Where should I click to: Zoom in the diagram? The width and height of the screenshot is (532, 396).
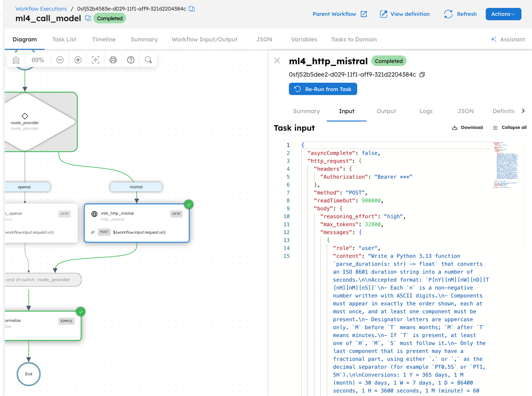click(x=78, y=60)
